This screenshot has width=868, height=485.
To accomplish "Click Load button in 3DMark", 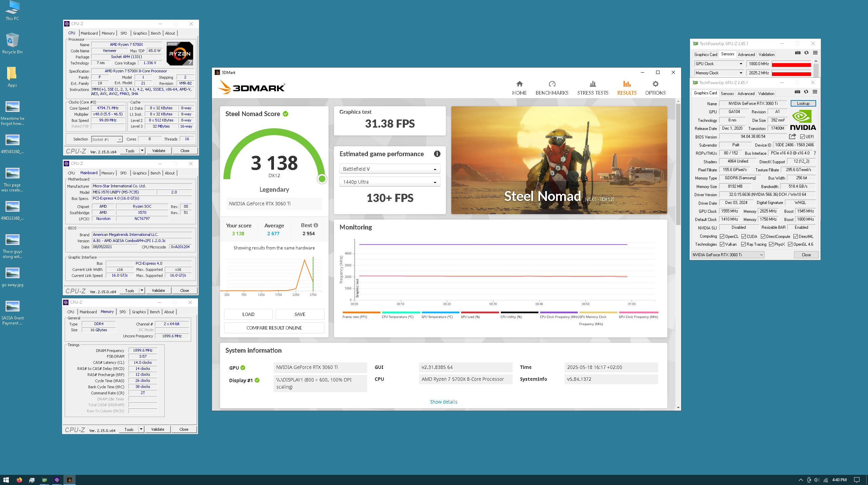I will pos(248,314).
